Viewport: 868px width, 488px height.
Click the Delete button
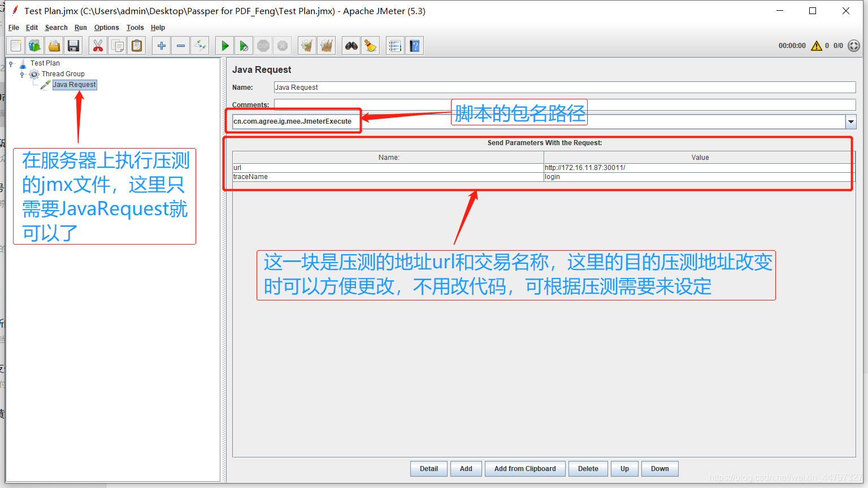click(588, 469)
